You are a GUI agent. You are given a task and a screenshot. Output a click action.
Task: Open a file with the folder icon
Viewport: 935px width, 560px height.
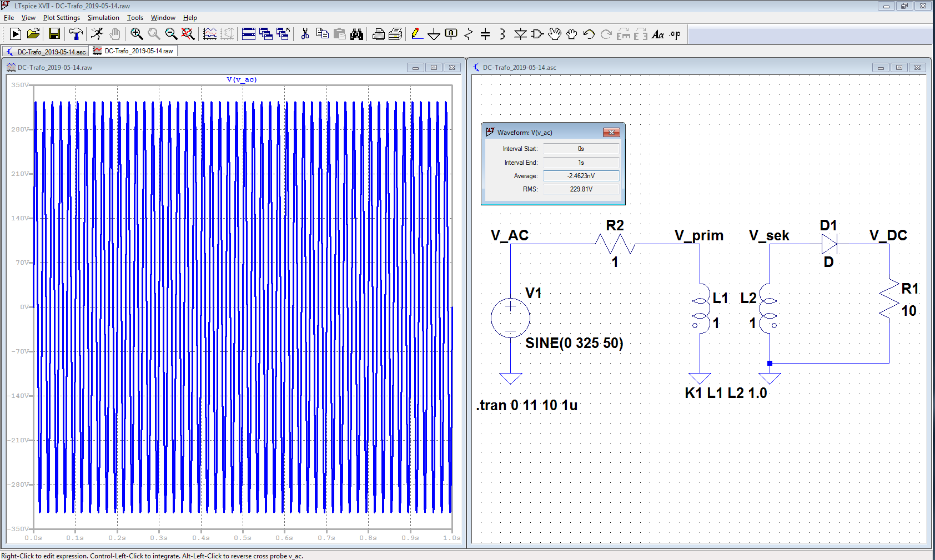tap(33, 34)
